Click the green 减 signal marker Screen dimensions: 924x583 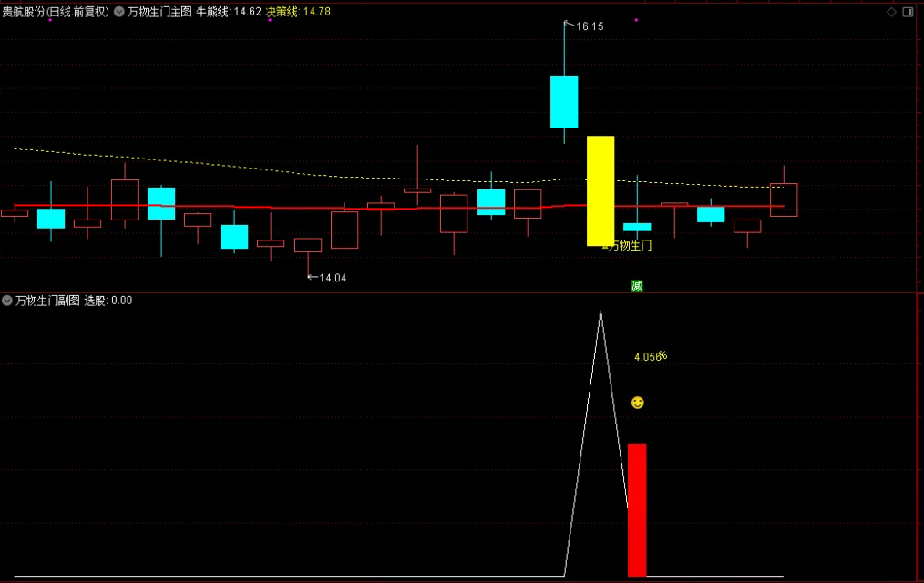tap(637, 286)
